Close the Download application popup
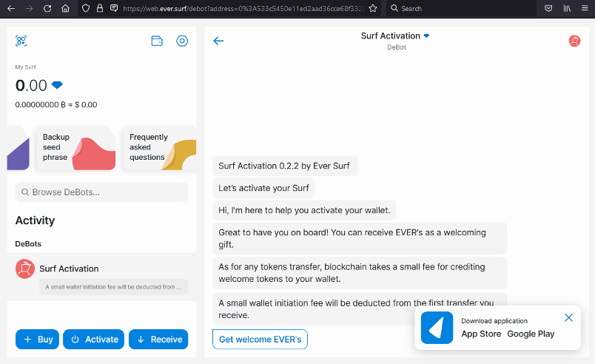Screen dimensions: 595x364 pos(568,317)
